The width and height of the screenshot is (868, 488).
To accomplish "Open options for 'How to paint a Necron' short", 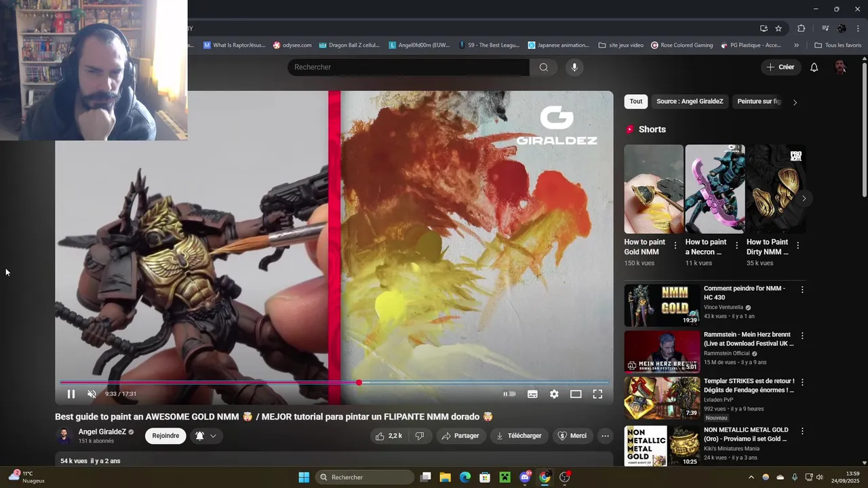I will (736, 245).
